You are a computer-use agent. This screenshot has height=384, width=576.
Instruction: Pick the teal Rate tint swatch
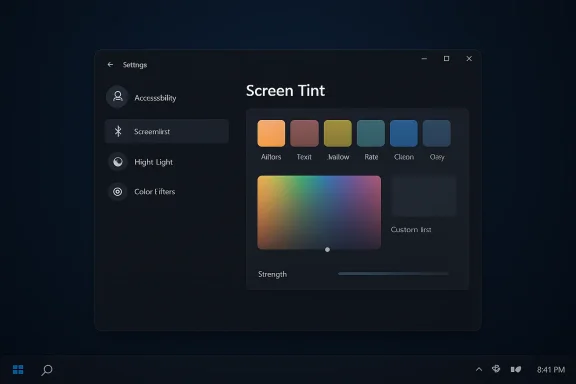(371, 133)
